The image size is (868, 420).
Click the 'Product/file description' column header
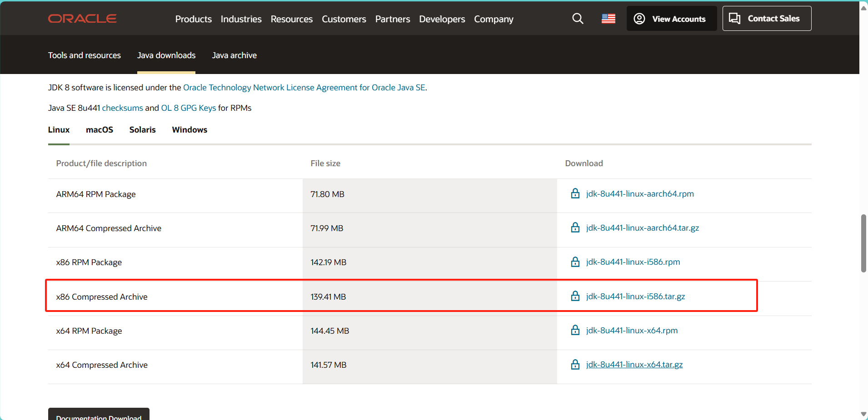[101, 163]
